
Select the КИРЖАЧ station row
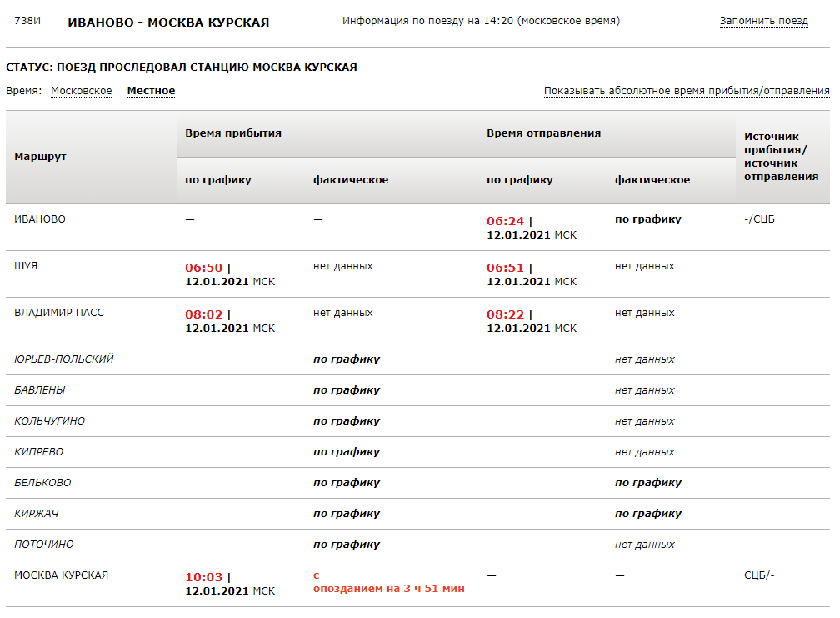[x=37, y=514]
